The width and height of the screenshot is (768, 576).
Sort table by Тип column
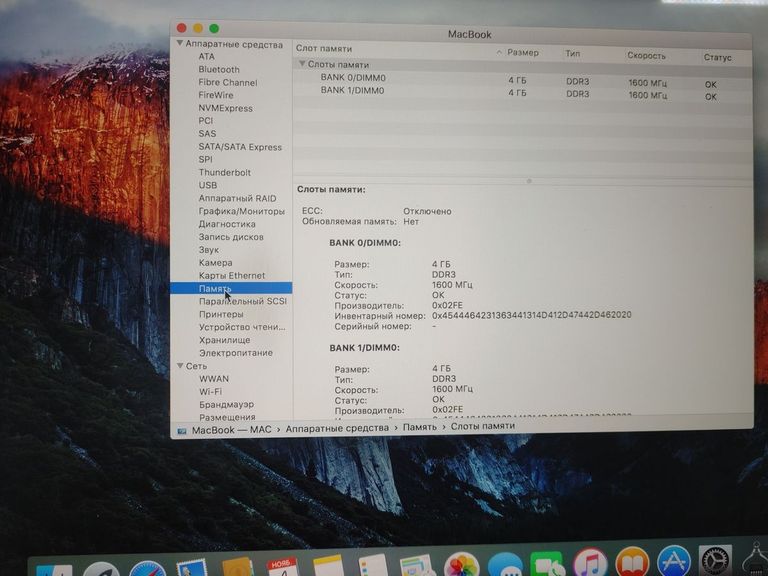point(573,54)
